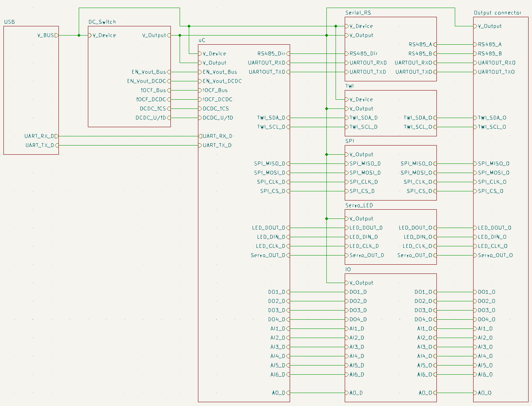Select DCDC_U/!D pin in DC_Switch sheet
The image size is (532, 406).
click(153, 118)
